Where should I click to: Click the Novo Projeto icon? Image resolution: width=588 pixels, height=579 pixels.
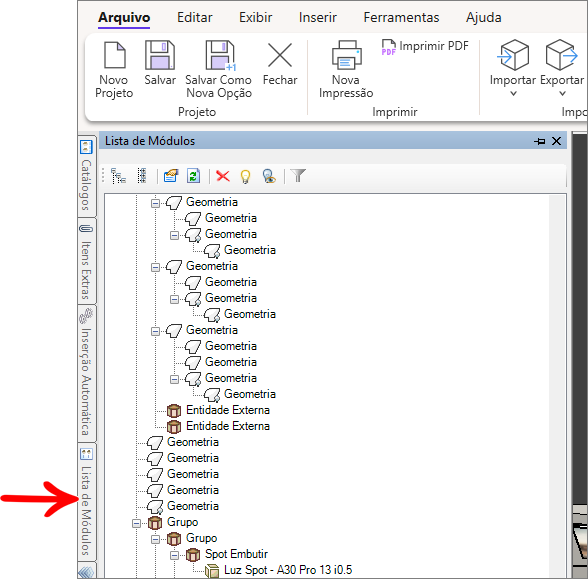click(x=114, y=56)
